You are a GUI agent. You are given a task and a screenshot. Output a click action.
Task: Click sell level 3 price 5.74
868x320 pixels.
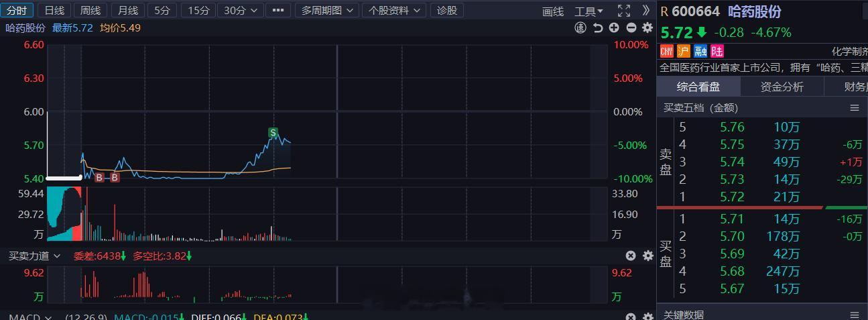(732, 162)
